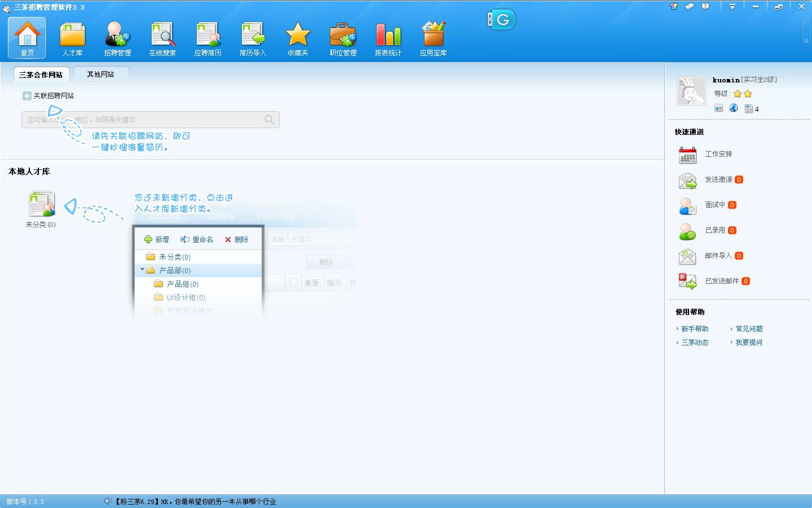This screenshot has width=812, height=508.
Task: Open the title bar dropdown menu arrow
Action: coord(732,7)
